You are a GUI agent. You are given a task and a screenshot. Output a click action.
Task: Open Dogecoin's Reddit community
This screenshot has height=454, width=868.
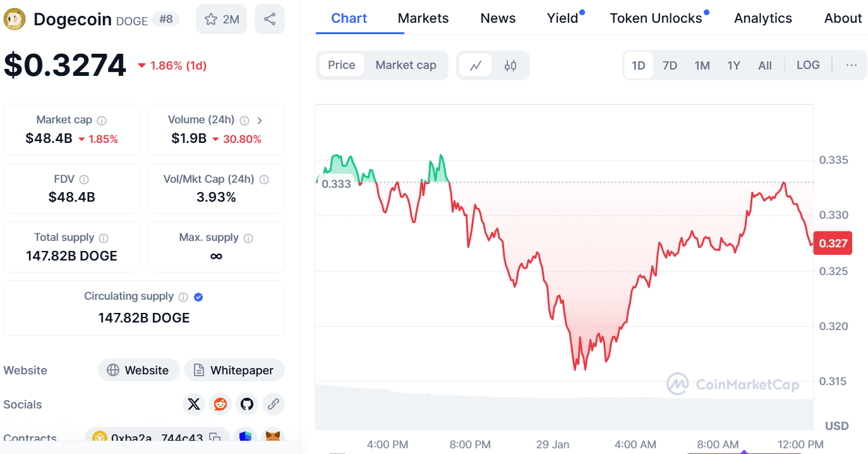pos(220,404)
